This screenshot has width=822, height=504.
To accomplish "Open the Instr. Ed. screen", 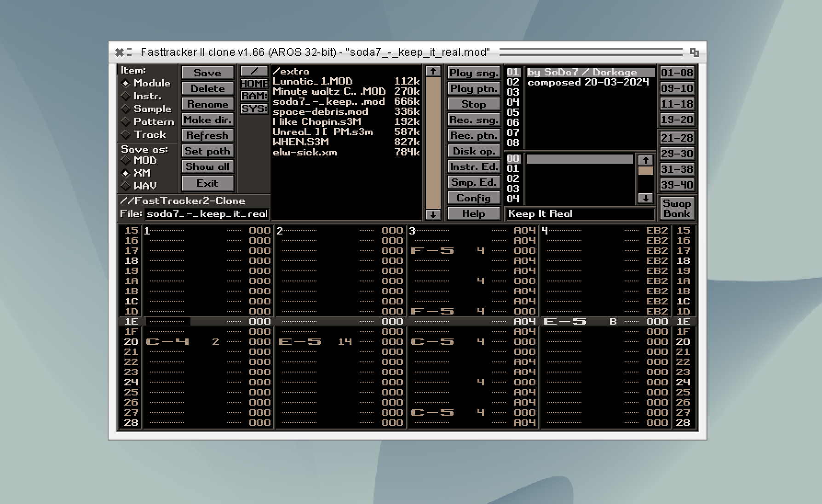I will pos(473,166).
